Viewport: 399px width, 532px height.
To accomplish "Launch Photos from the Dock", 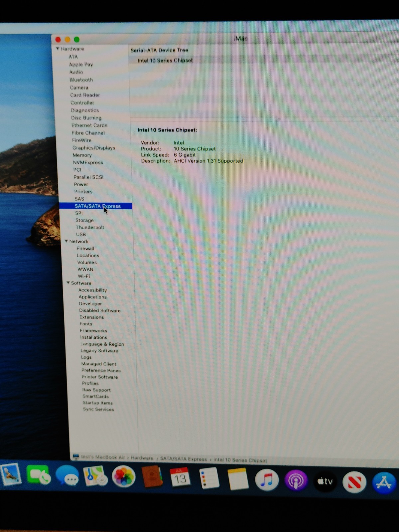I will tap(123, 476).
